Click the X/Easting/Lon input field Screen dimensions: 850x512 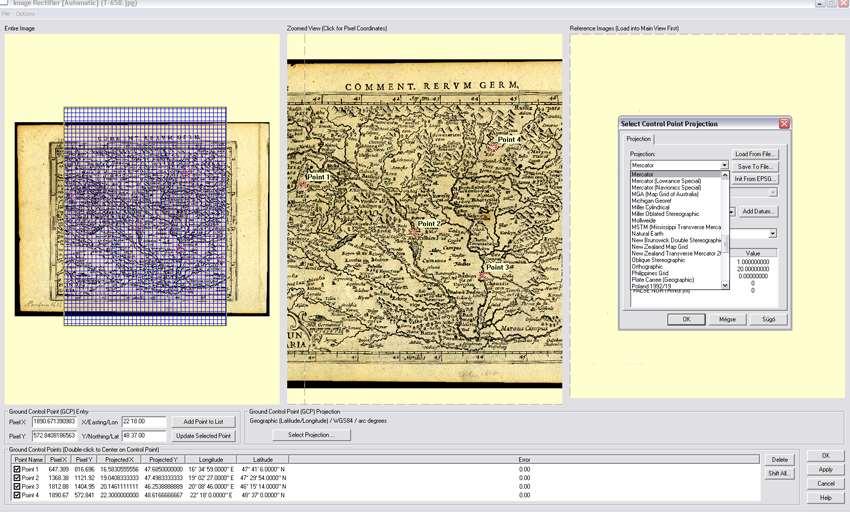point(144,421)
